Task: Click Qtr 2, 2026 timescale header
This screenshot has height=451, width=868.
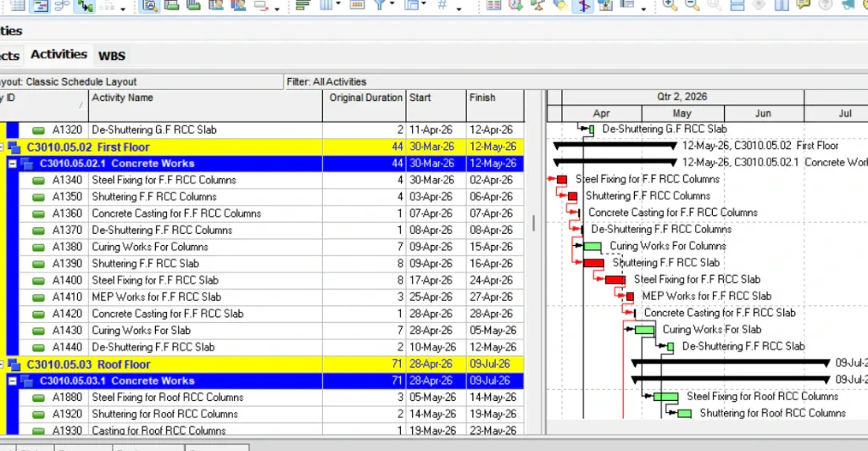Action: pos(682,97)
